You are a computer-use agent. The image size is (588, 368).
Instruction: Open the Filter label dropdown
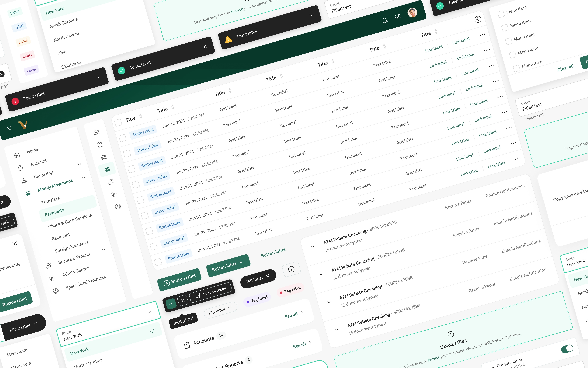click(24, 327)
